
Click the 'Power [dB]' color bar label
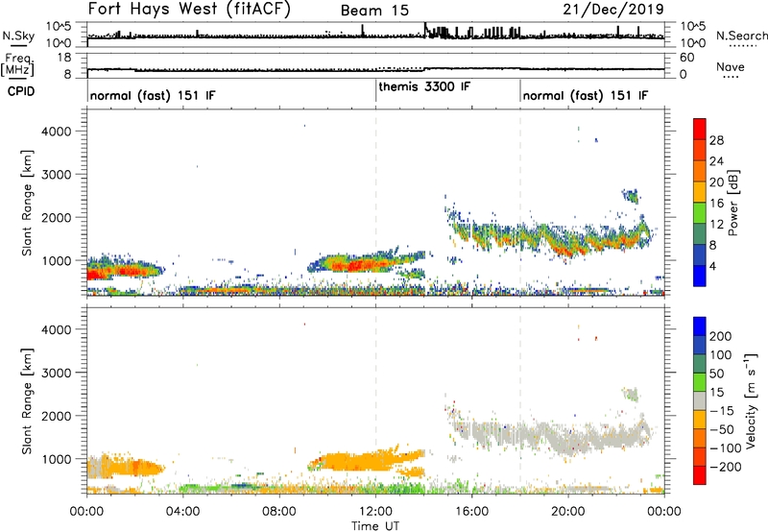732,203
